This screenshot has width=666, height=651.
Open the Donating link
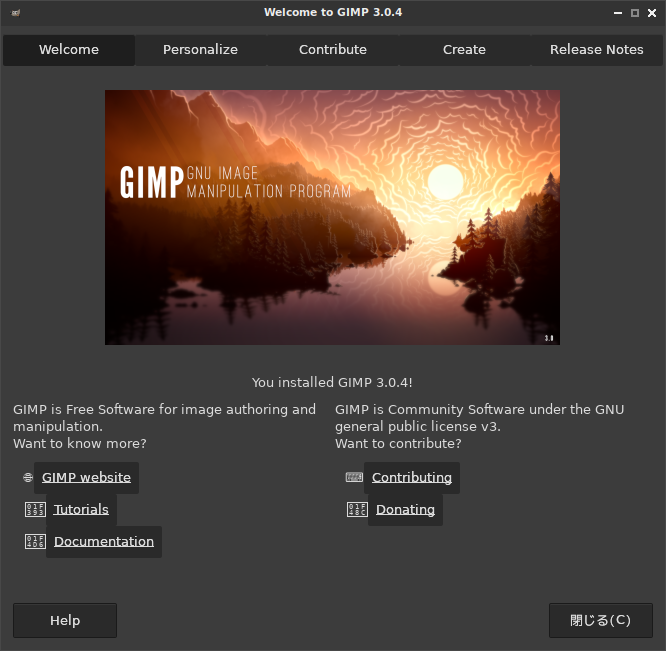(405, 510)
